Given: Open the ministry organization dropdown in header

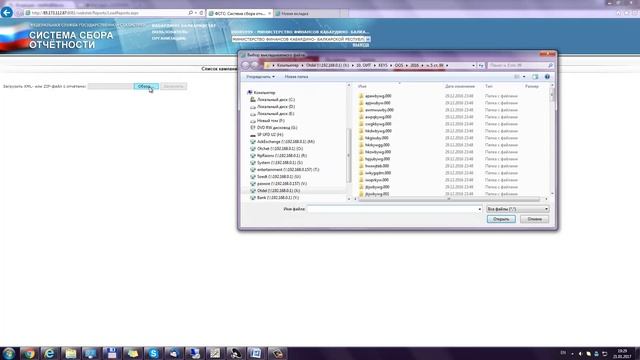Looking at the screenshot, I should (367, 39).
